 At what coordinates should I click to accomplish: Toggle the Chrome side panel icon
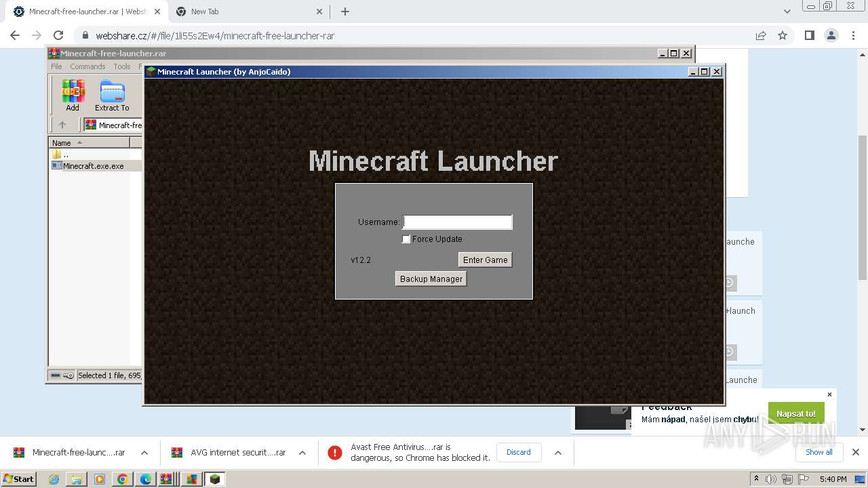[809, 35]
